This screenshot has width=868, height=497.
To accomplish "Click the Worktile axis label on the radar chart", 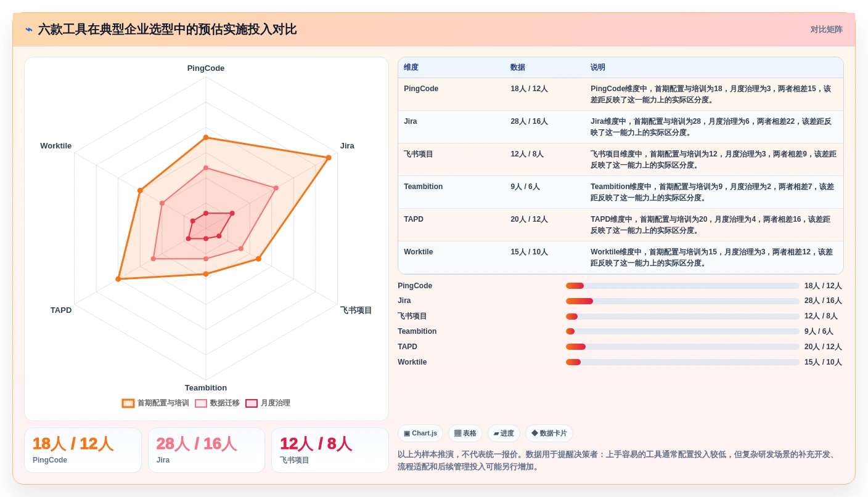I will 56,146.
